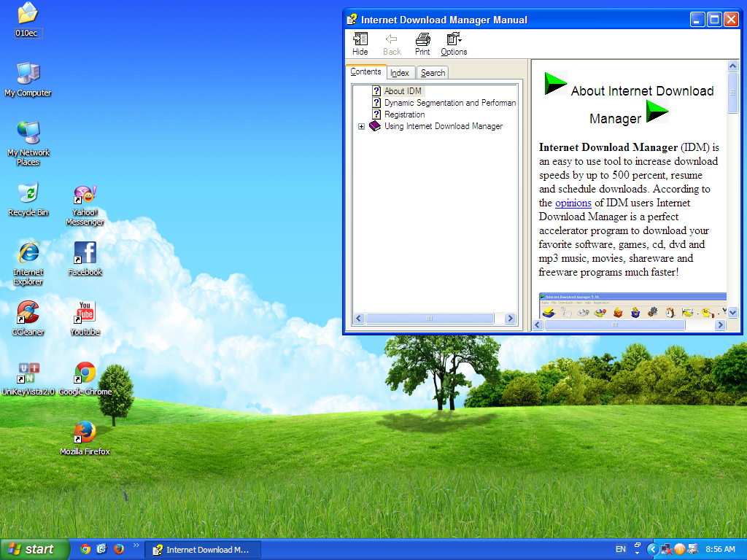Click the up arrow of the topic scrollbar
Screen dimensions: 747x560
coord(732,66)
